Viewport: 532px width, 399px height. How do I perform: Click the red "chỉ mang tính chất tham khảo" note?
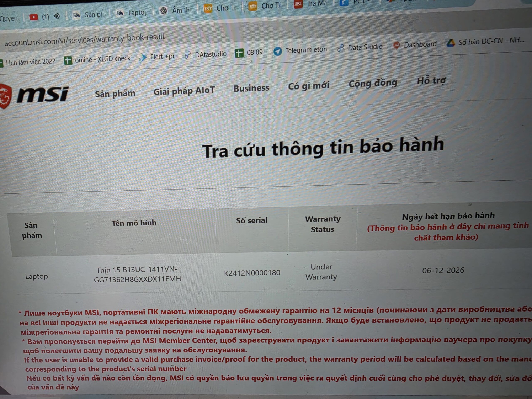(x=448, y=232)
